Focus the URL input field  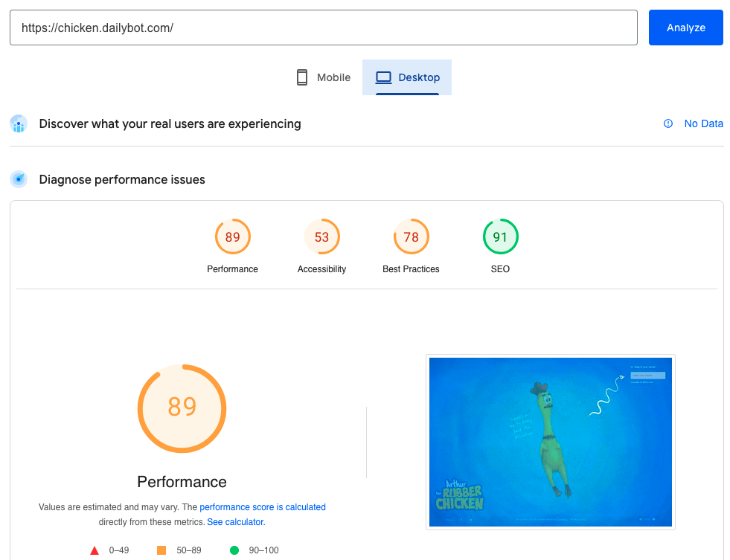[324, 28]
